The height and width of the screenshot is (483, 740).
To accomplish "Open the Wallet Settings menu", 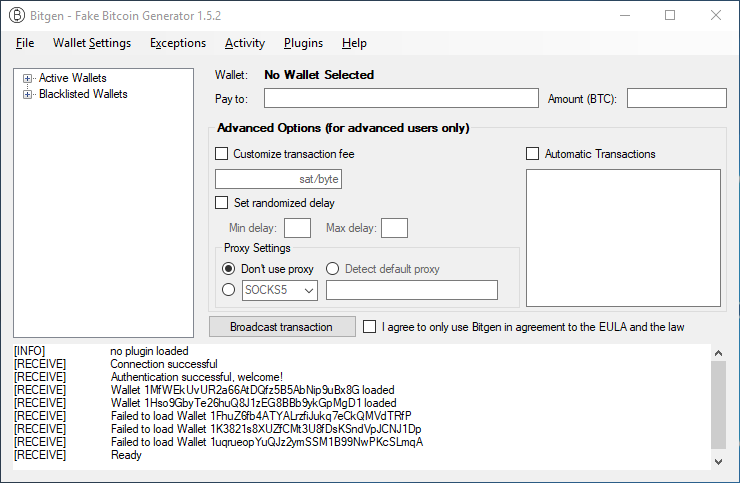I will tap(91, 43).
